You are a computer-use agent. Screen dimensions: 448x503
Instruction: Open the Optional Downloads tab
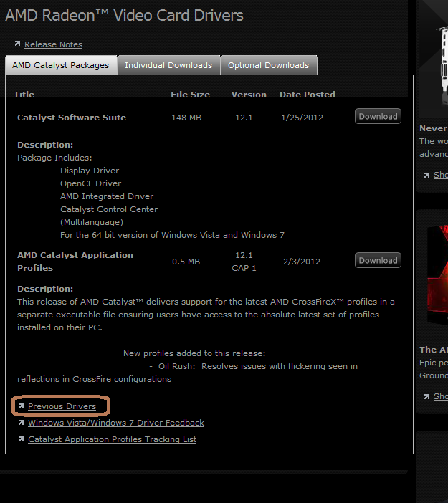(x=269, y=65)
